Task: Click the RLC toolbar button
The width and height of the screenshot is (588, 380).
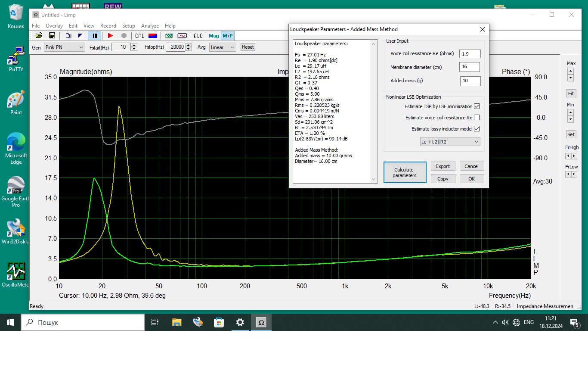Action: click(x=198, y=36)
